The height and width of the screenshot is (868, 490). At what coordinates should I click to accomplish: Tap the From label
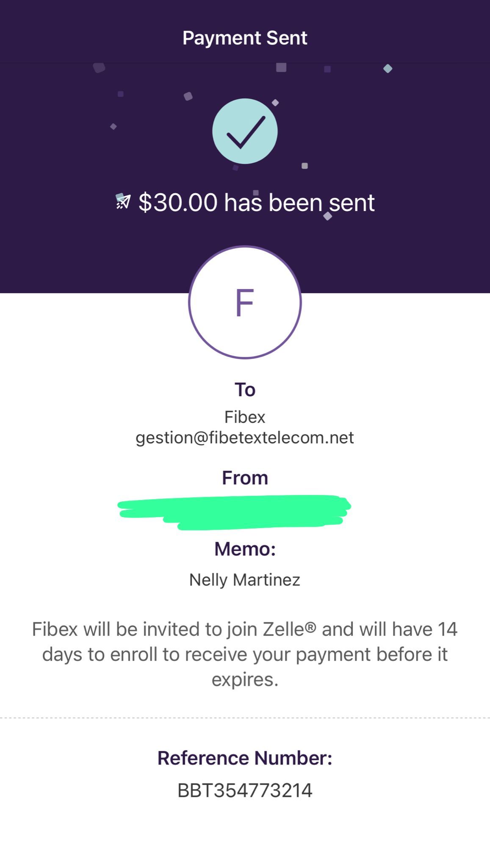(245, 478)
